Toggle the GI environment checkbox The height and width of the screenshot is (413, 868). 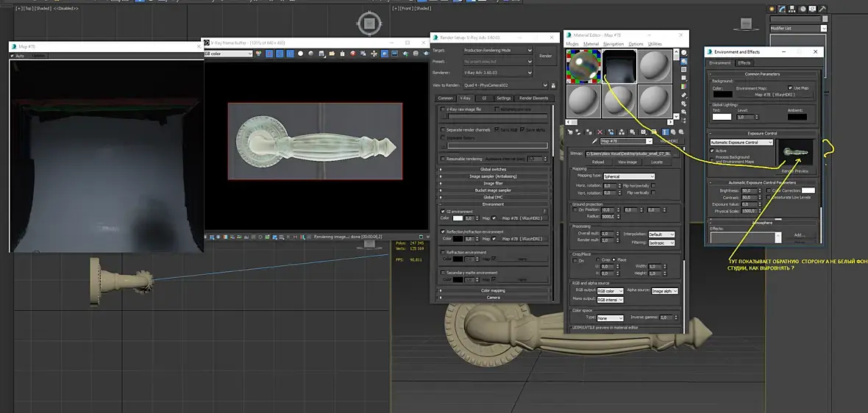pos(443,211)
